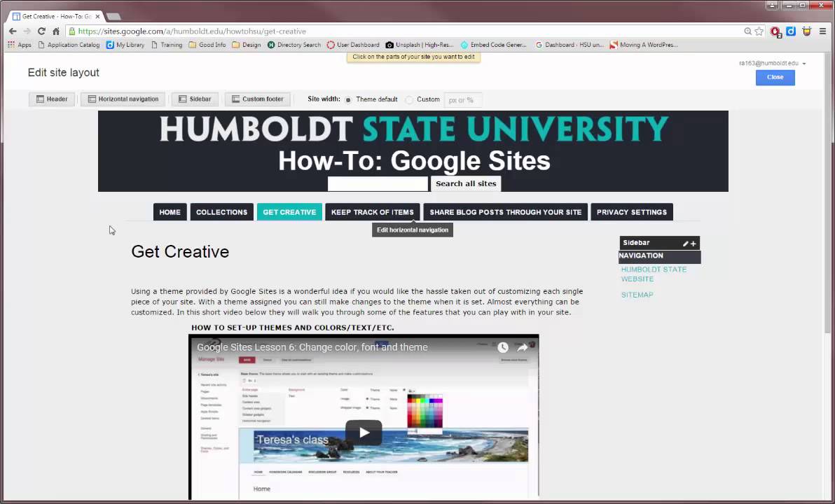
Task: Click the pencil edit icon on Sidebar
Action: point(685,244)
